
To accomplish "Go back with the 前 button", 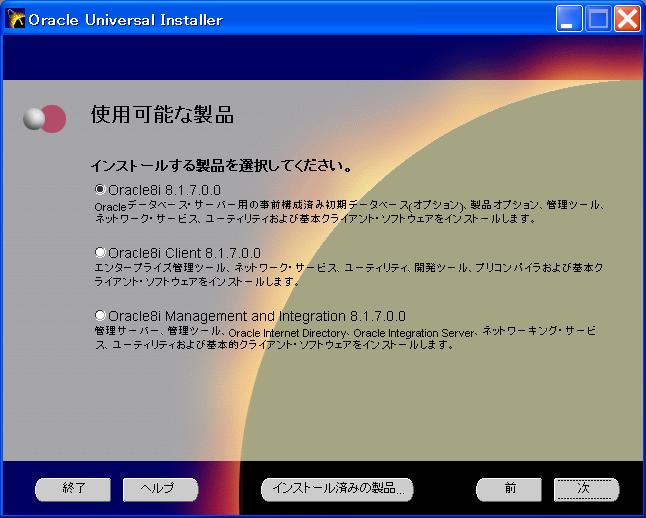I will click(509, 489).
